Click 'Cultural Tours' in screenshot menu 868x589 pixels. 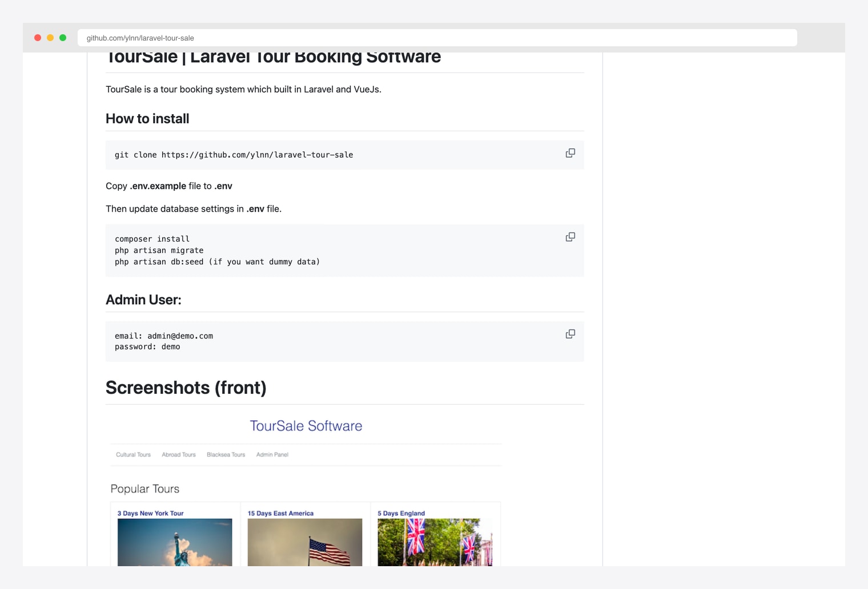(134, 455)
